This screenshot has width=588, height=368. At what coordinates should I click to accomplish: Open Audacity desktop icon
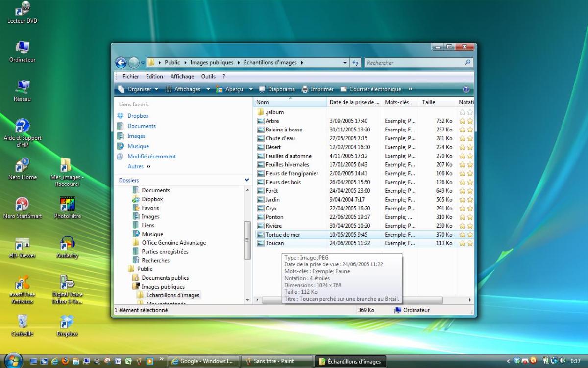[67, 247]
